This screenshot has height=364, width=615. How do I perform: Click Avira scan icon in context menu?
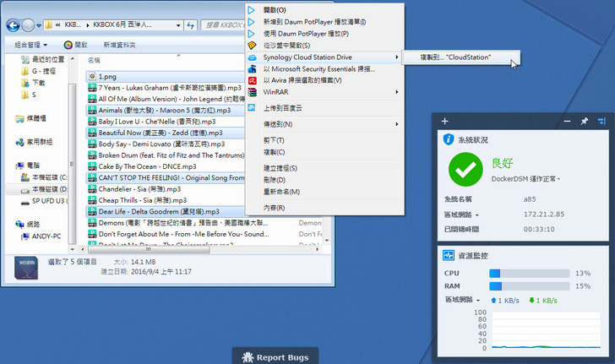point(252,80)
